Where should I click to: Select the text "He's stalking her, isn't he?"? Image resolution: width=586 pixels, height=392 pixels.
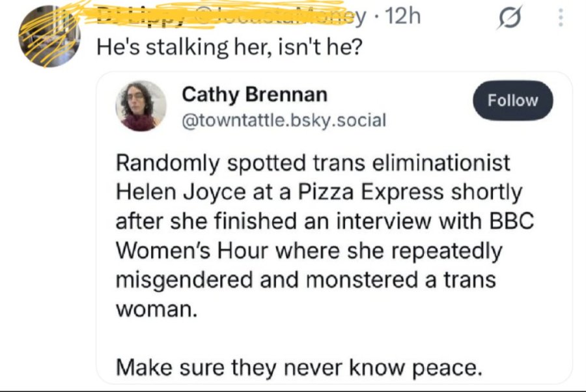[229, 48]
